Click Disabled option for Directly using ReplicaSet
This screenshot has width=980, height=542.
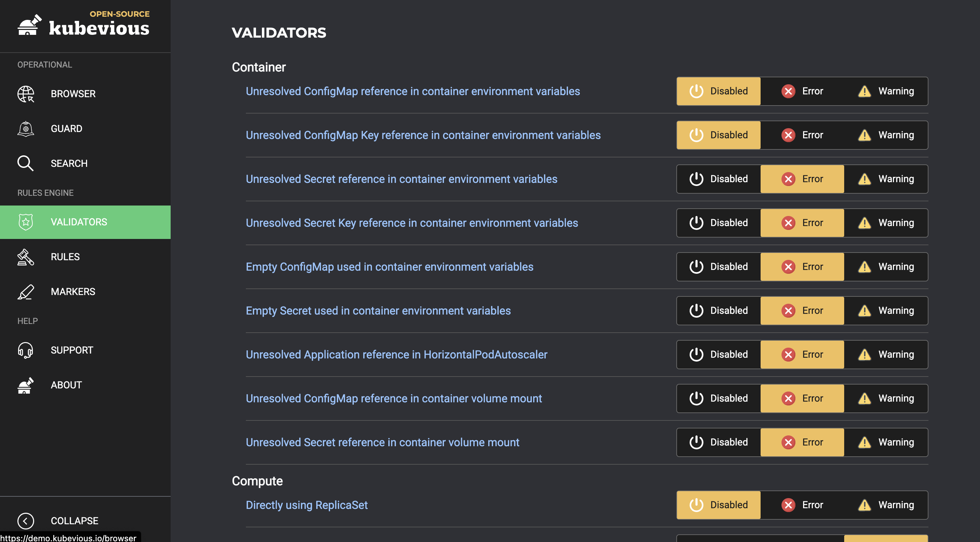click(x=719, y=505)
